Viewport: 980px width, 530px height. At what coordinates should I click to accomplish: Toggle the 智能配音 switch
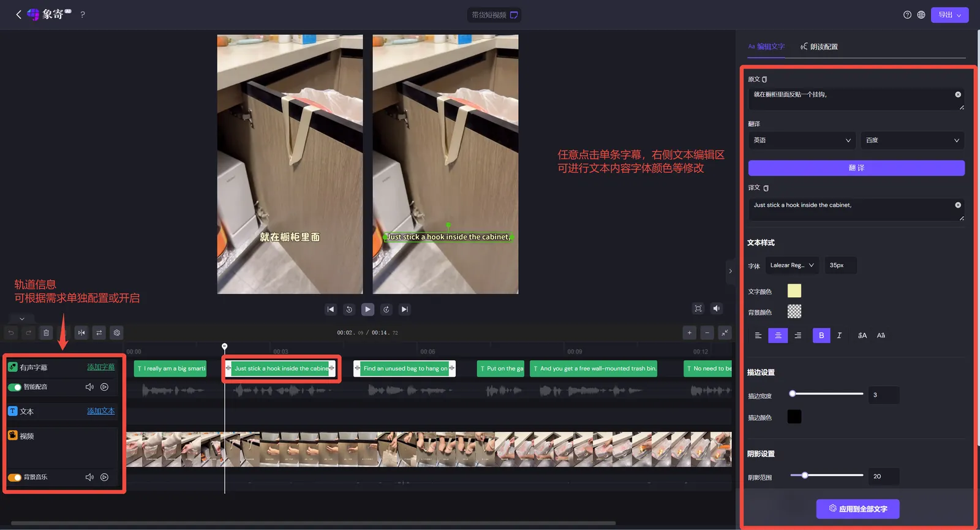[x=15, y=387]
